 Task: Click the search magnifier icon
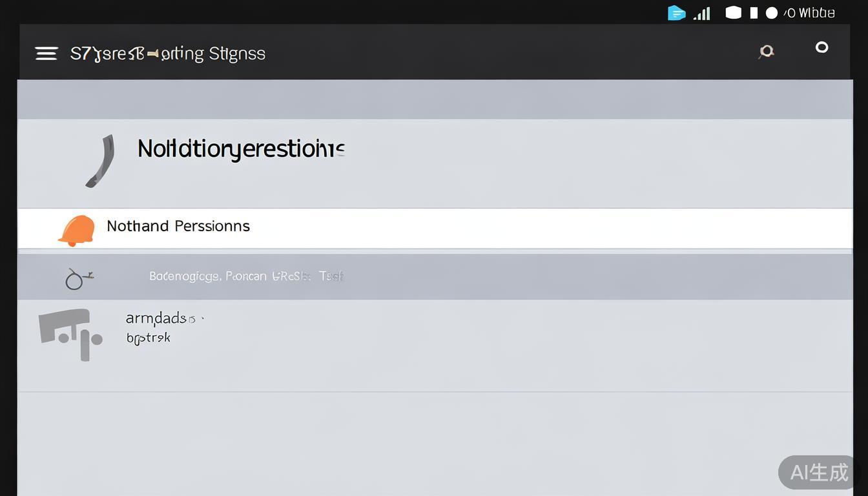[x=766, y=52]
